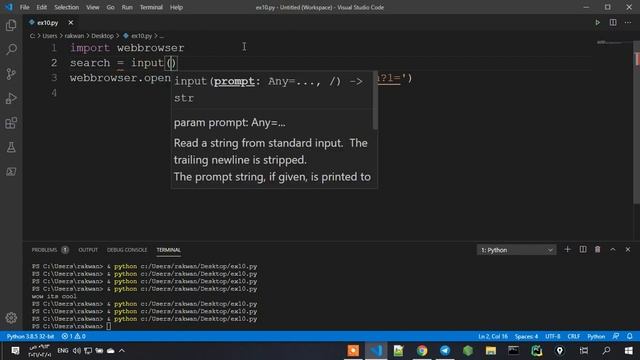Change file encoding UTF-8
The height and width of the screenshot is (360, 640).
tap(553, 336)
